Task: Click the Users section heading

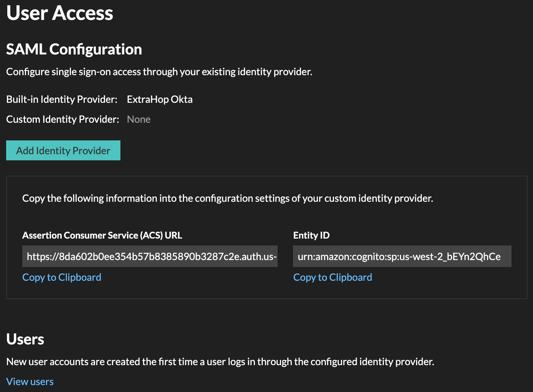Action: click(x=25, y=339)
